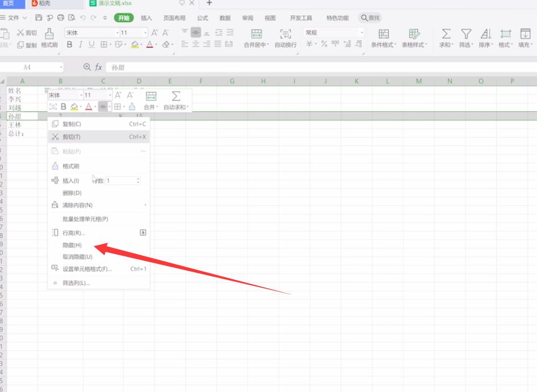Toggle Italic in the ribbon

[x=81, y=44]
